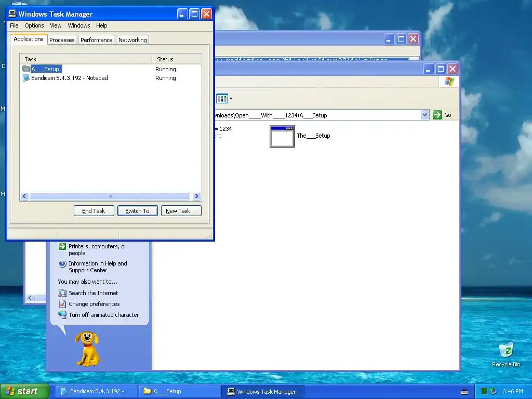
Task: Close the A___Setup explorer window
Action: (453, 69)
